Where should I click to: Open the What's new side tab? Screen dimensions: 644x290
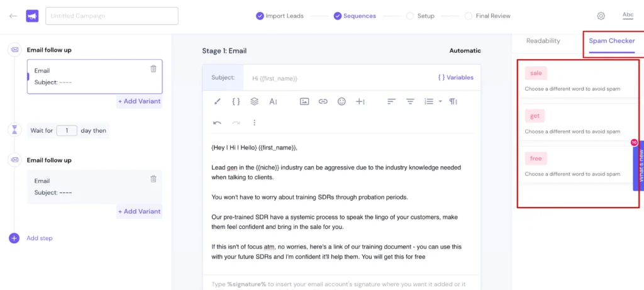[640, 165]
